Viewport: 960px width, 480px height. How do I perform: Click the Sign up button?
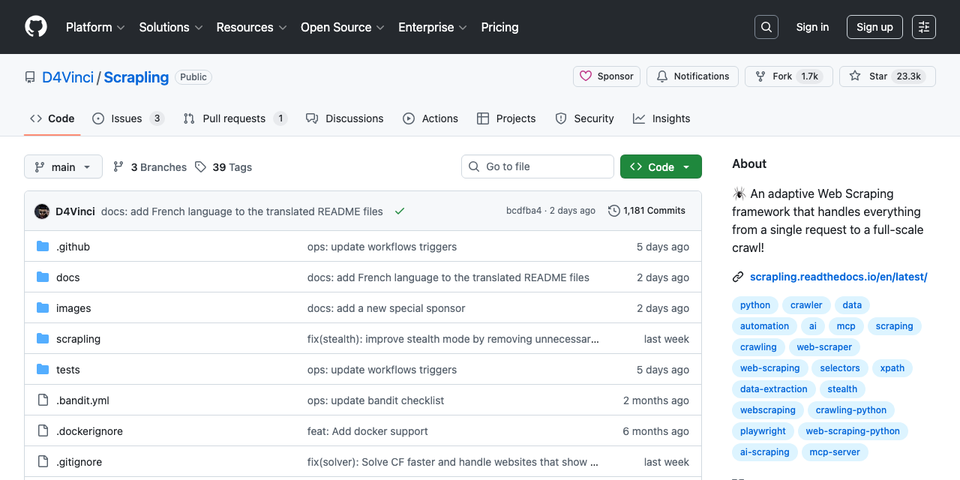tap(874, 27)
